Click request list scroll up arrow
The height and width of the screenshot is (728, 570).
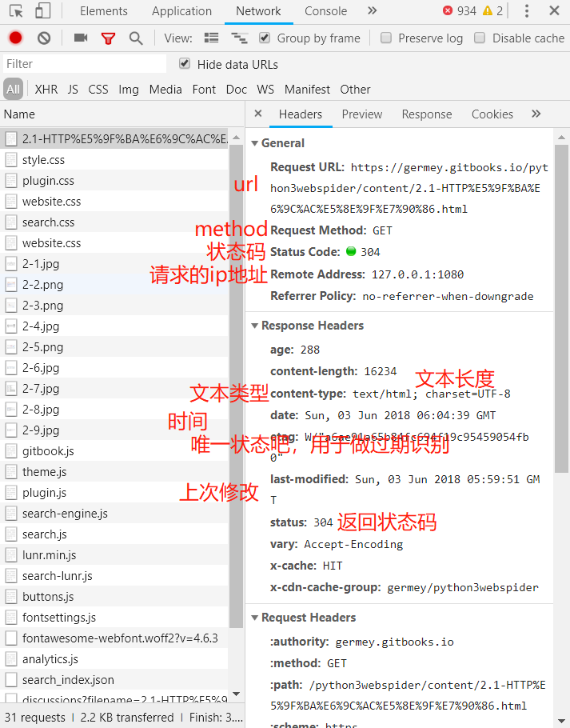[236, 138]
